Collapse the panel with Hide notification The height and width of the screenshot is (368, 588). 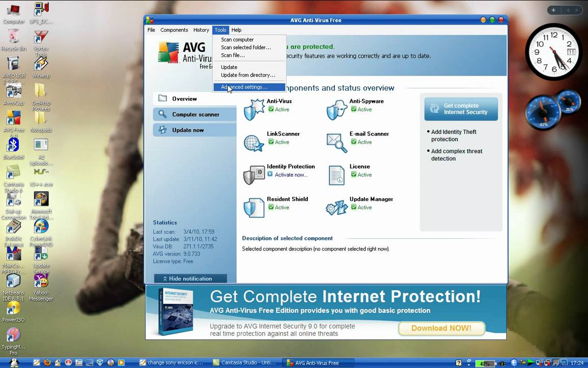pos(190,279)
